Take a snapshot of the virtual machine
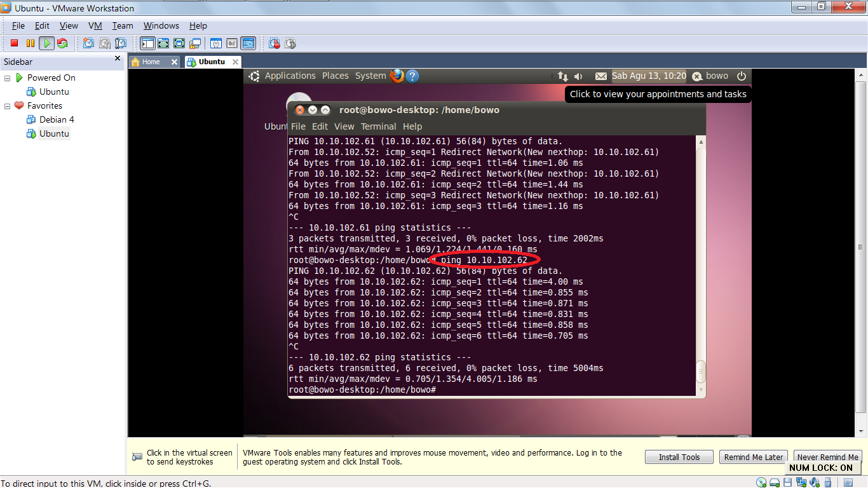The height and width of the screenshot is (488, 868). [x=88, y=43]
